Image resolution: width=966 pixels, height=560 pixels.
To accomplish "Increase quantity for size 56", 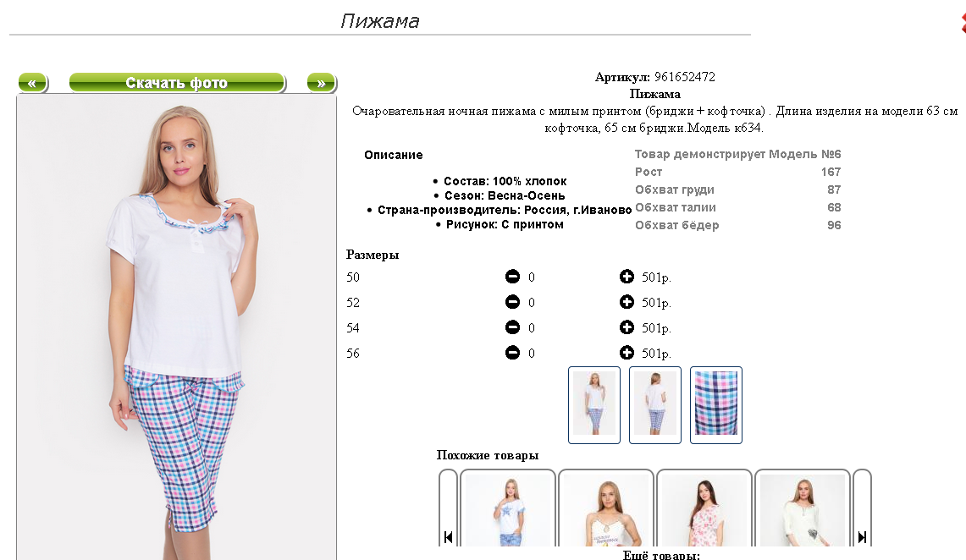I will click(x=627, y=353).
